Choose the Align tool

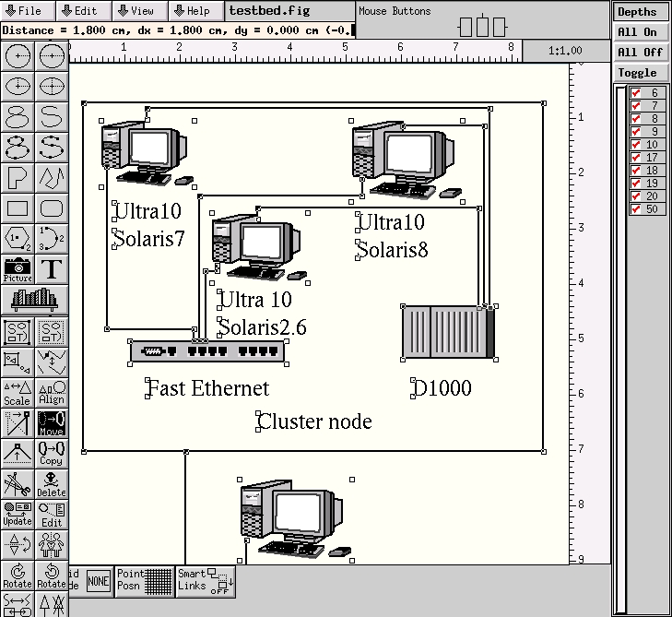52,393
